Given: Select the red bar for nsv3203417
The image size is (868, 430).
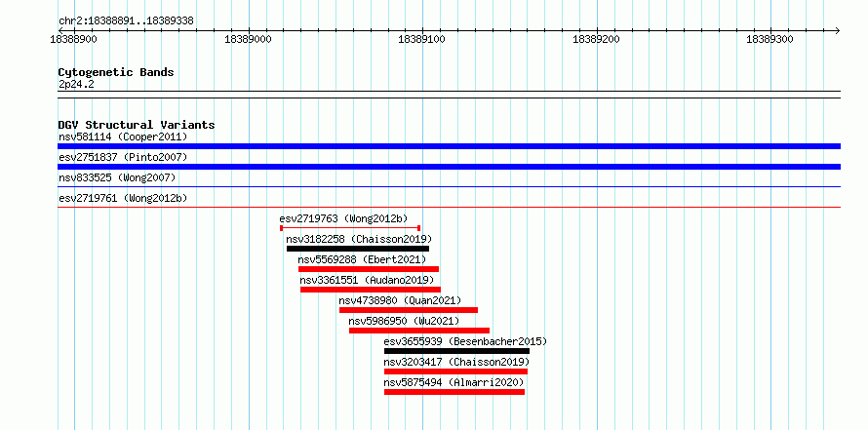Looking at the screenshot, I should pyautogui.click(x=455, y=371).
